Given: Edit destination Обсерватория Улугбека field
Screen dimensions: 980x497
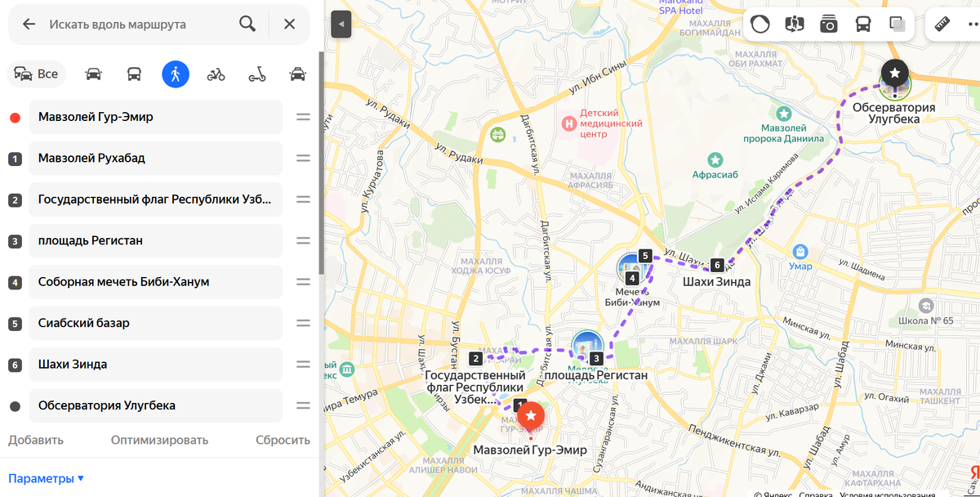Looking at the screenshot, I should pyautogui.click(x=155, y=405).
